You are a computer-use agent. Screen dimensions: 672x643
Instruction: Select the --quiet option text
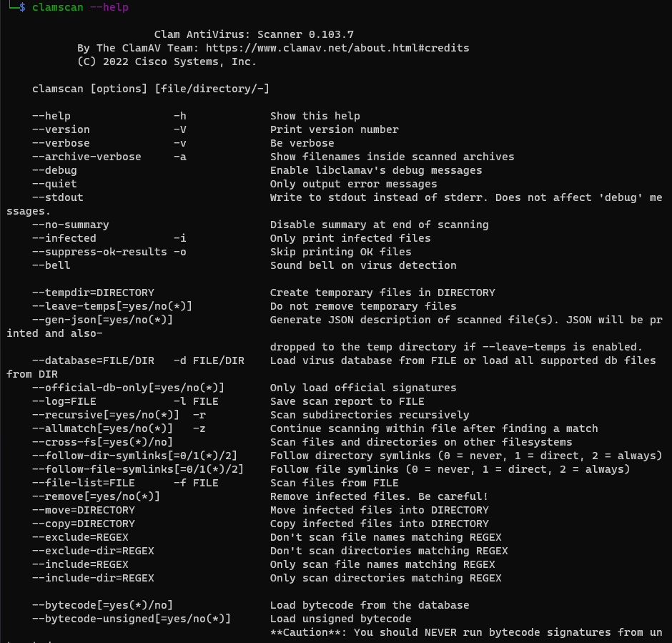pyautogui.click(x=54, y=184)
